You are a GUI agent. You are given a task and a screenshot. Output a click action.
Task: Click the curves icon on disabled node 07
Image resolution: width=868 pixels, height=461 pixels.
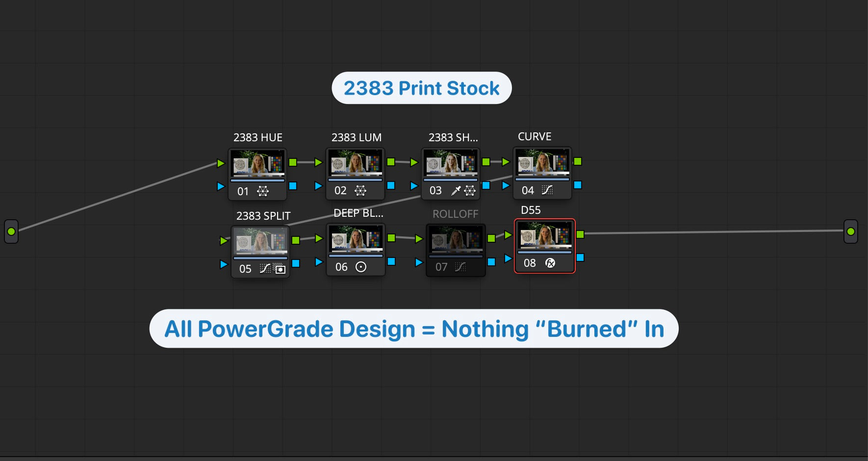click(460, 267)
